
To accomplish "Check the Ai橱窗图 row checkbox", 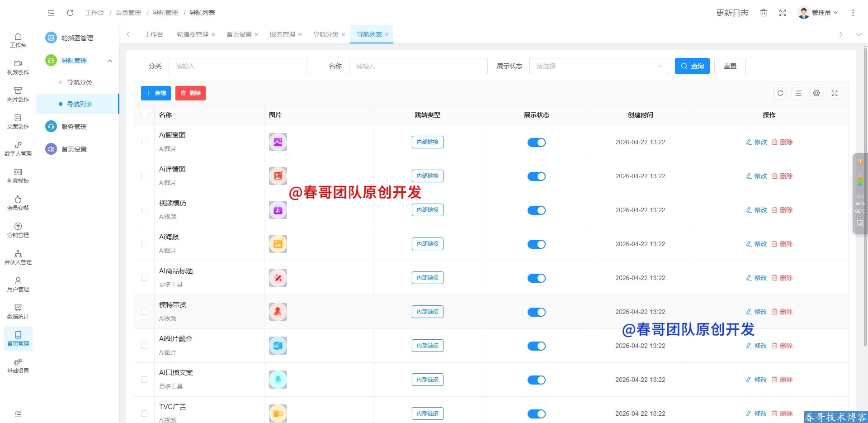I will coord(144,142).
